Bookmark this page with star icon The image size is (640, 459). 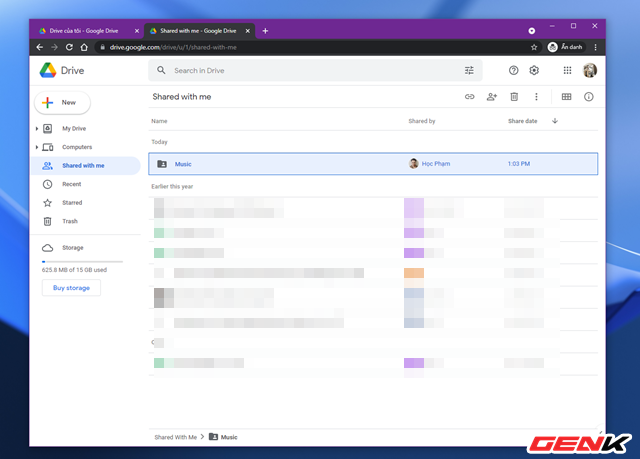click(x=534, y=47)
